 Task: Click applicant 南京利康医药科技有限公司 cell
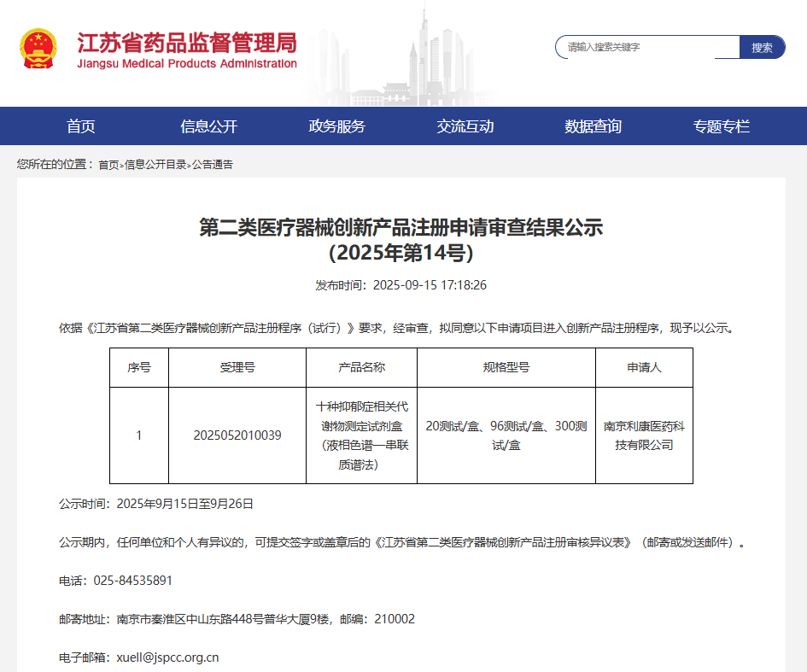[x=644, y=435]
